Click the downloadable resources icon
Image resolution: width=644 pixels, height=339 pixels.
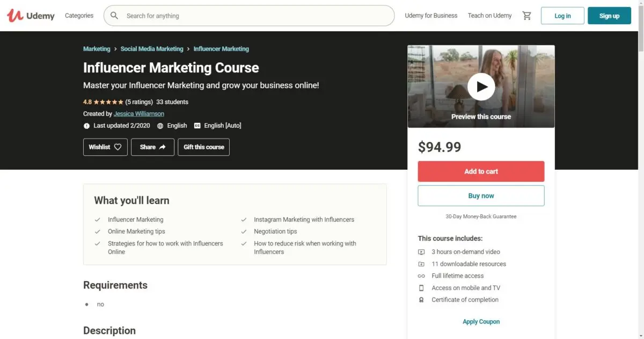pos(421,264)
